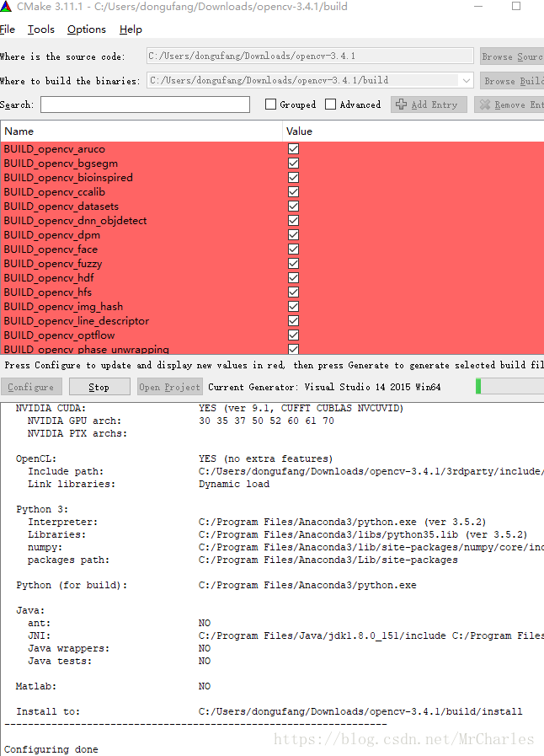
Task: Open the Options menu
Action: click(x=86, y=29)
